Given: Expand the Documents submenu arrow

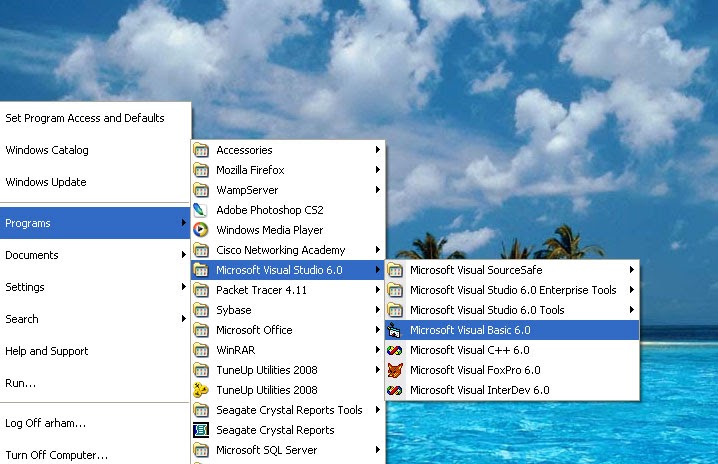Looking at the screenshot, I should [184, 254].
